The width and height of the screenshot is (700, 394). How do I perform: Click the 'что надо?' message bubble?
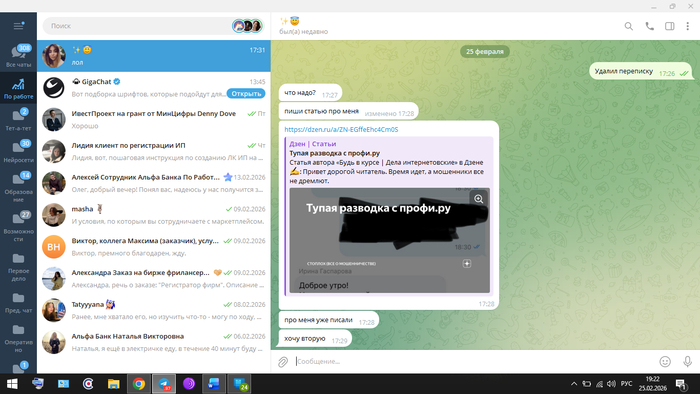[x=311, y=93]
